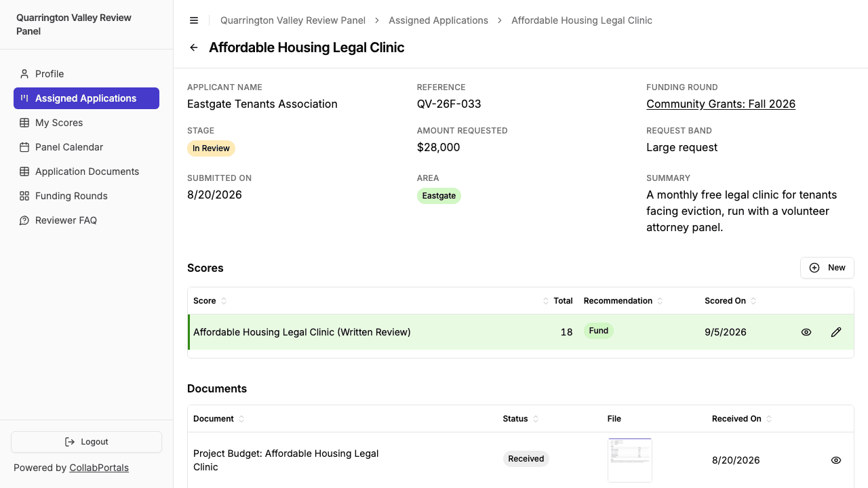Select Assigned Applications in the sidebar
This screenshot has width=868, height=488.
pyautogui.click(x=86, y=98)
